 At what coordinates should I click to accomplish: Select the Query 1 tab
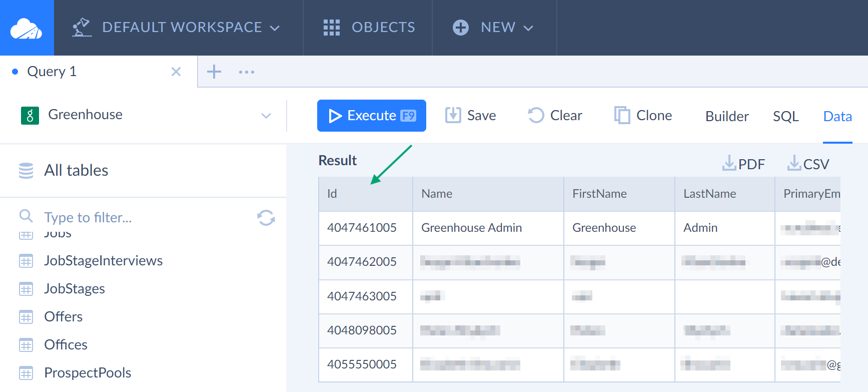[x=52, y=72]
